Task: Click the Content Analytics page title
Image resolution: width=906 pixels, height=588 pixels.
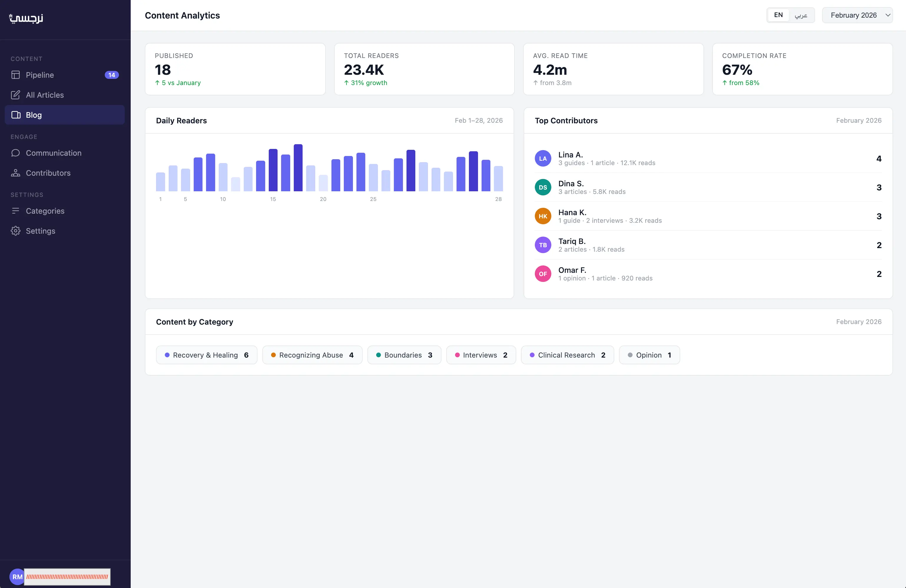Action: pyautogui.click(x=182, y=15)
